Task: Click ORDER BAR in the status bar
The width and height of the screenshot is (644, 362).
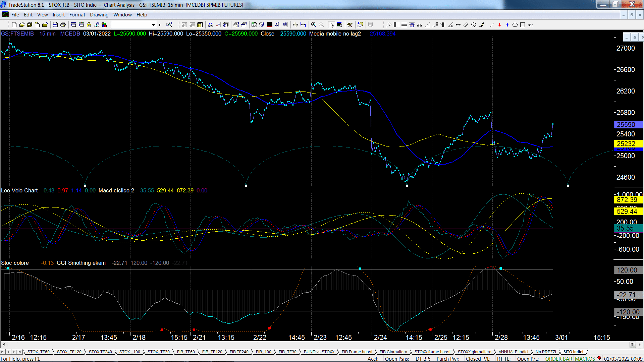Action: point(559,359)
